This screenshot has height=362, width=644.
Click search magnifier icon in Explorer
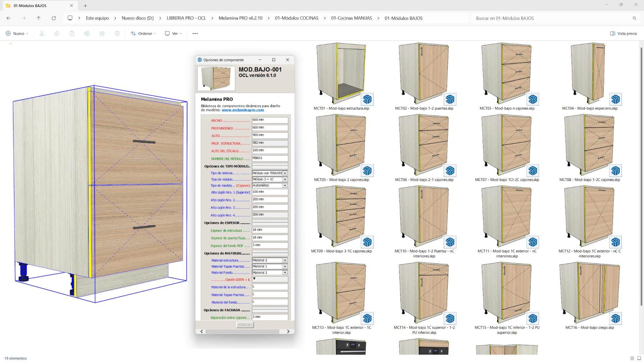click(634, 18)
